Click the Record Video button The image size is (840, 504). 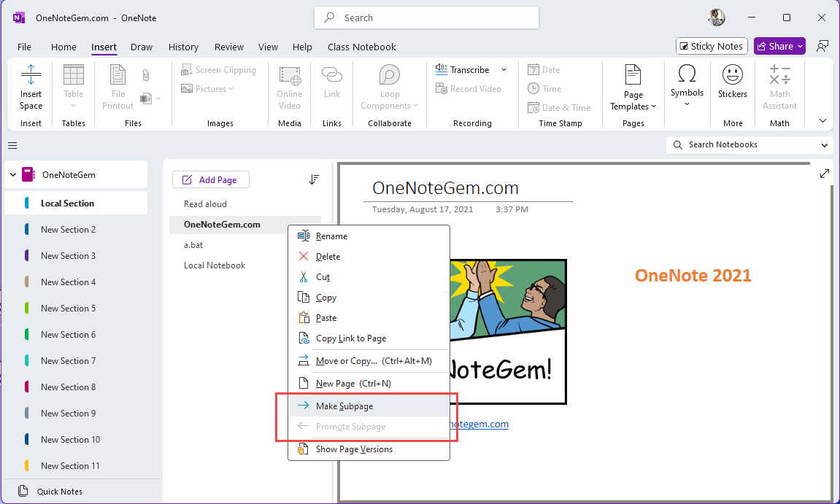(x=469, y=89)
